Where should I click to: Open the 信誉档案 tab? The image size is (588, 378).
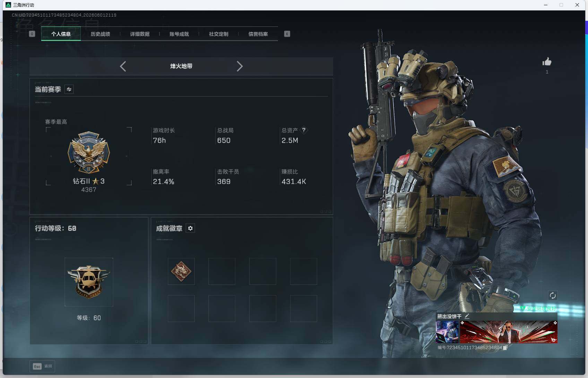pos(258,34)
